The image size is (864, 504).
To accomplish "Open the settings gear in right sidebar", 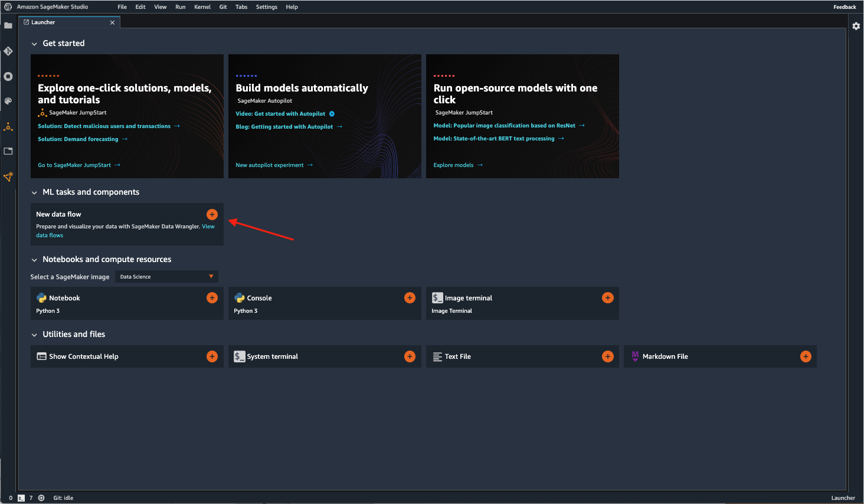I will pos(856,26).
